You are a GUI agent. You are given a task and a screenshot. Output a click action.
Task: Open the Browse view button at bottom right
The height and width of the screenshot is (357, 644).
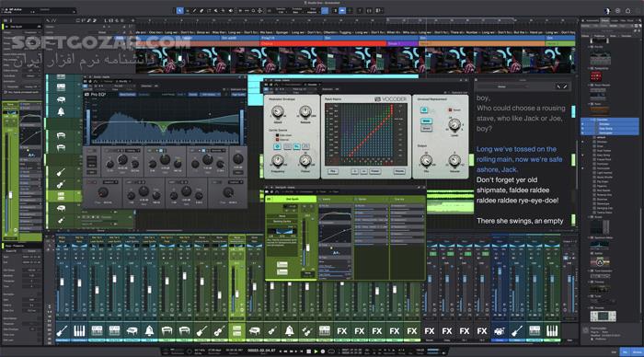[637, 352]
